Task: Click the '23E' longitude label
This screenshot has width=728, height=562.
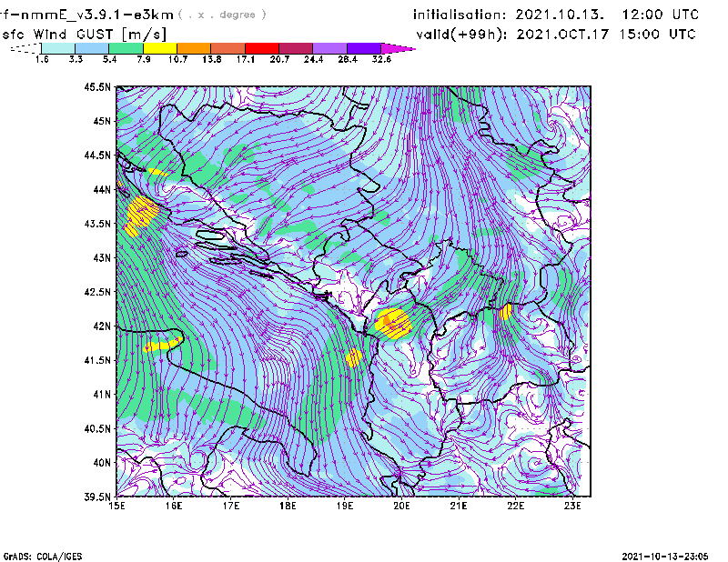Action: click(x=572, y=506)
